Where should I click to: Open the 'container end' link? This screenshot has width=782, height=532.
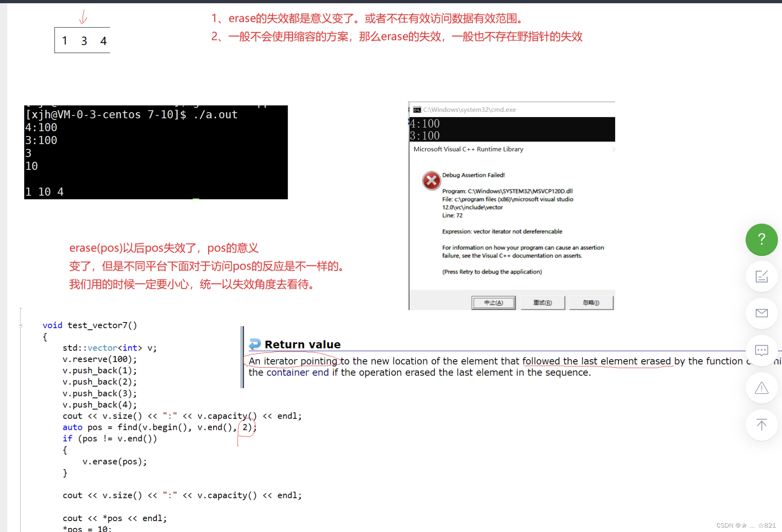(298, 372)
